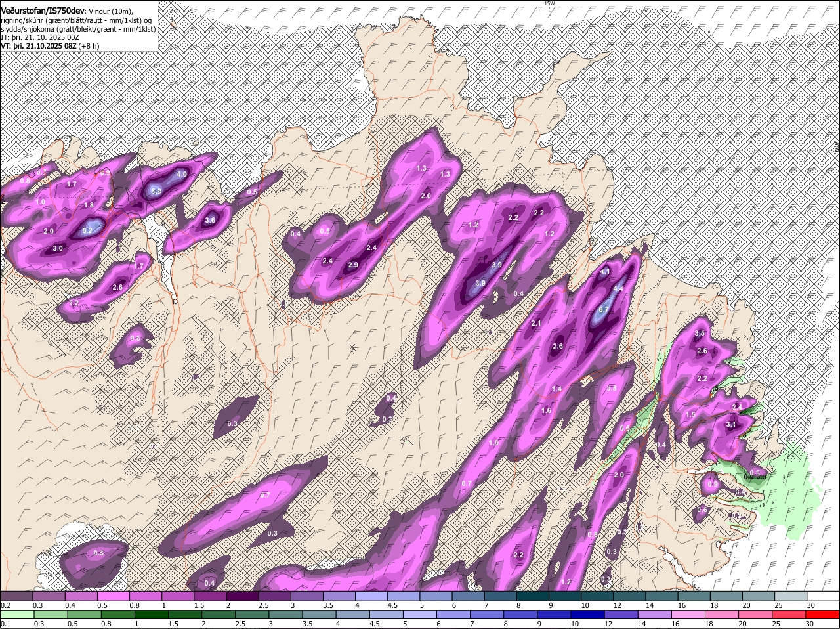Screen dimensions: 840x629
Task: Select lower legend deep blue swatch at 10
Action: tap(589, 615)
